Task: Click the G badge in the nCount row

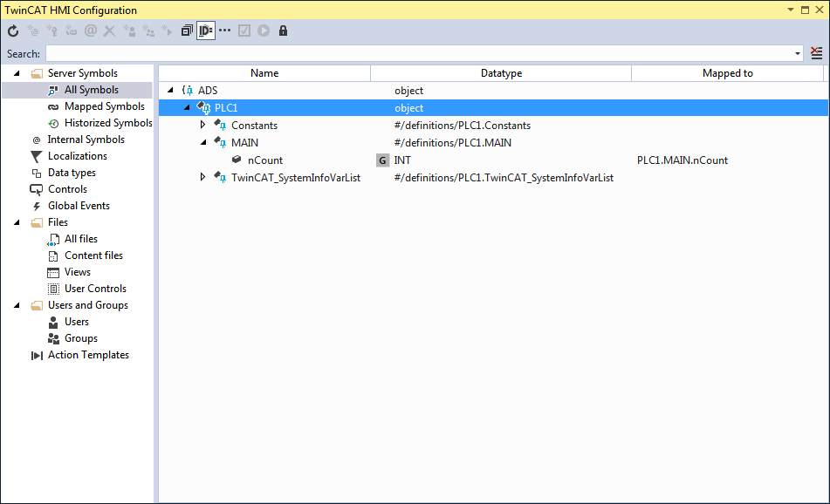Action: (x=382, y=160)
